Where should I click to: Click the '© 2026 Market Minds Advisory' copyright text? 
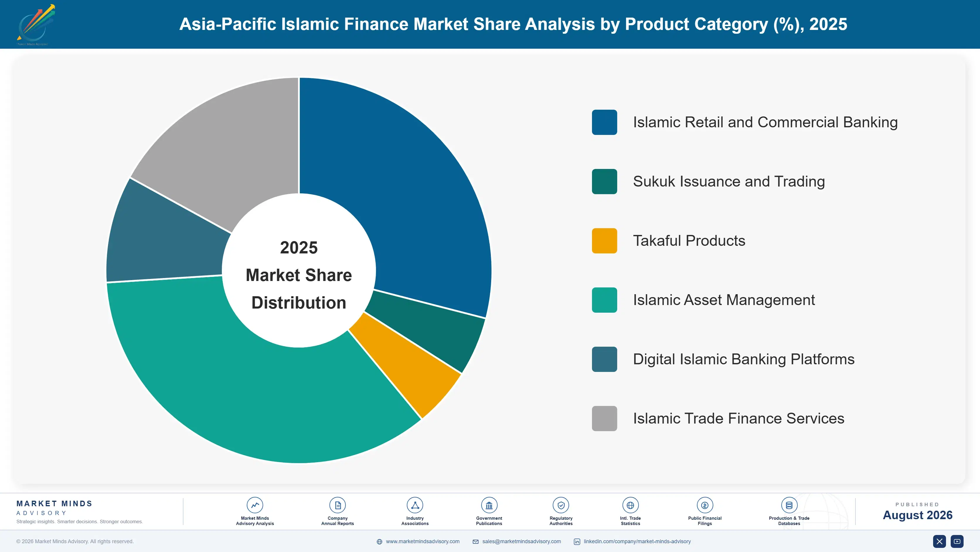coord(75,541)
